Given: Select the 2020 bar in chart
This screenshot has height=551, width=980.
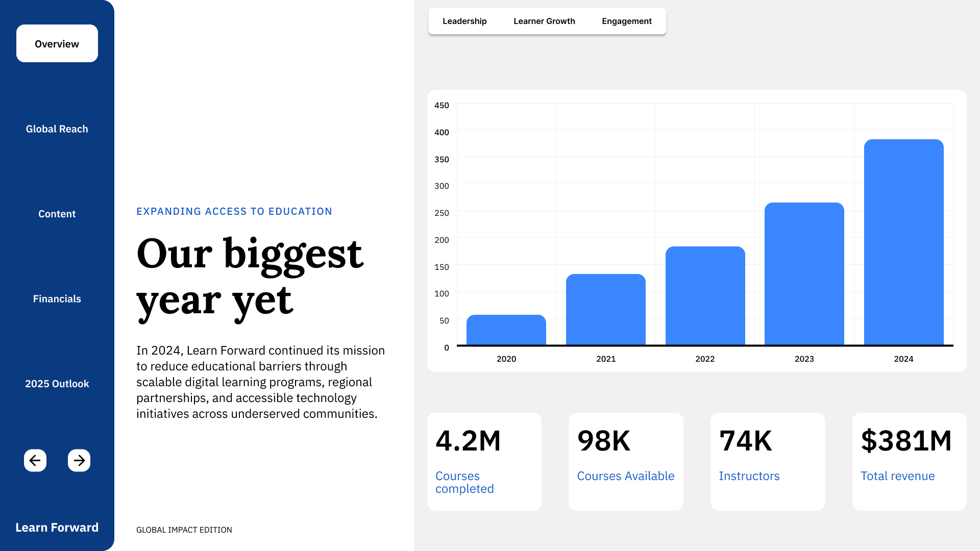Looking at the screenshot, I should pos(506,330).
